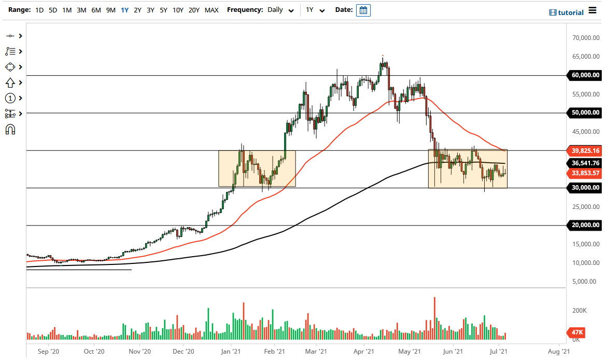Screen dimensions: 605x364
Task: Select the shape drawing tool
Action: (x=10, y=67)
